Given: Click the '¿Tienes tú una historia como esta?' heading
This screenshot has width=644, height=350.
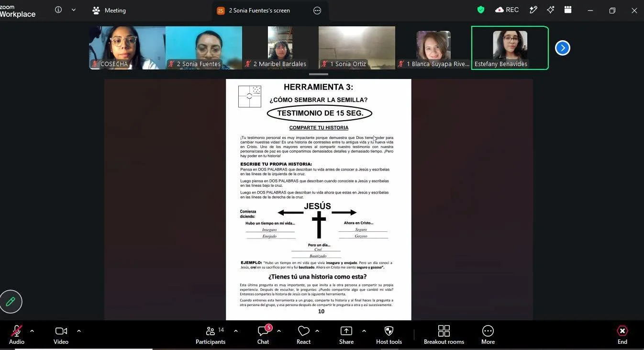Looking at the screenshot, I should tap(318, 277).
